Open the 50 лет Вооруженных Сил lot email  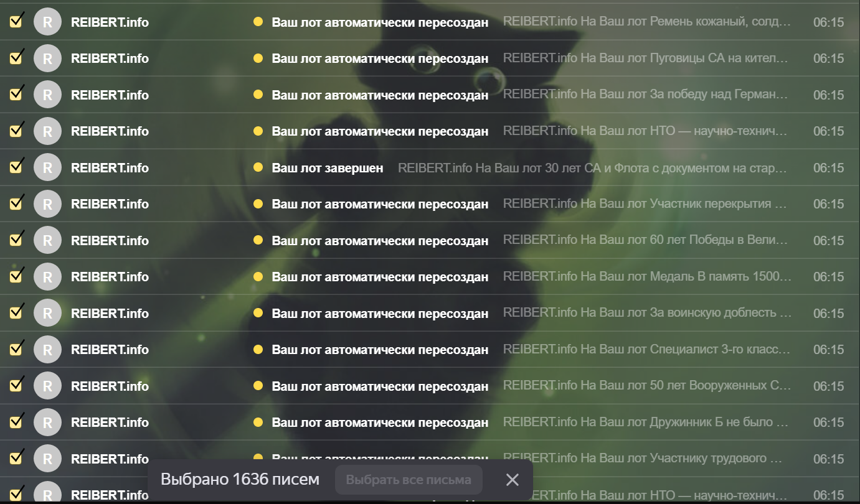430,386
